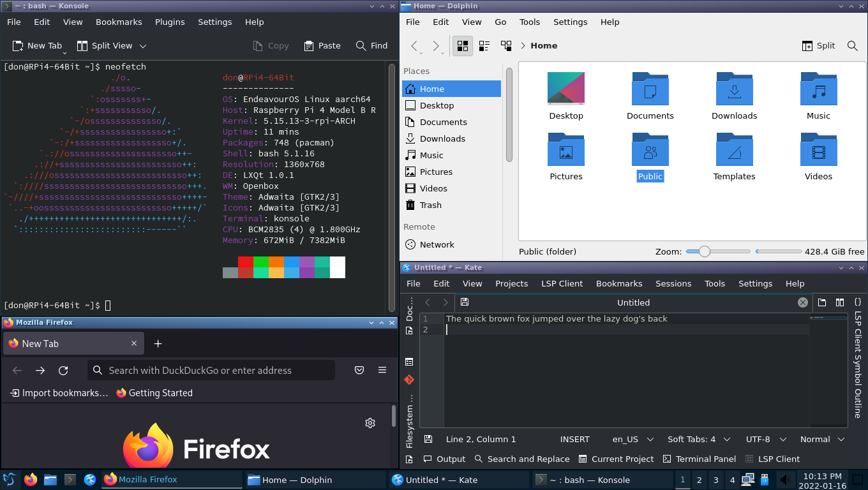
Task: Click the split view icon in Kate tab bar
Action: click(840, 302)
